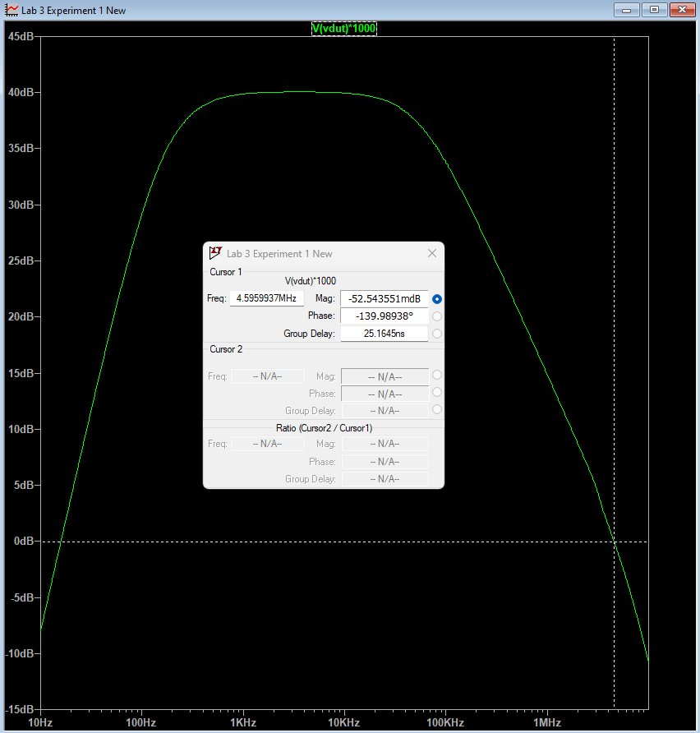Select the Cursor 1 Phase radio button

(x=437, y=316)
